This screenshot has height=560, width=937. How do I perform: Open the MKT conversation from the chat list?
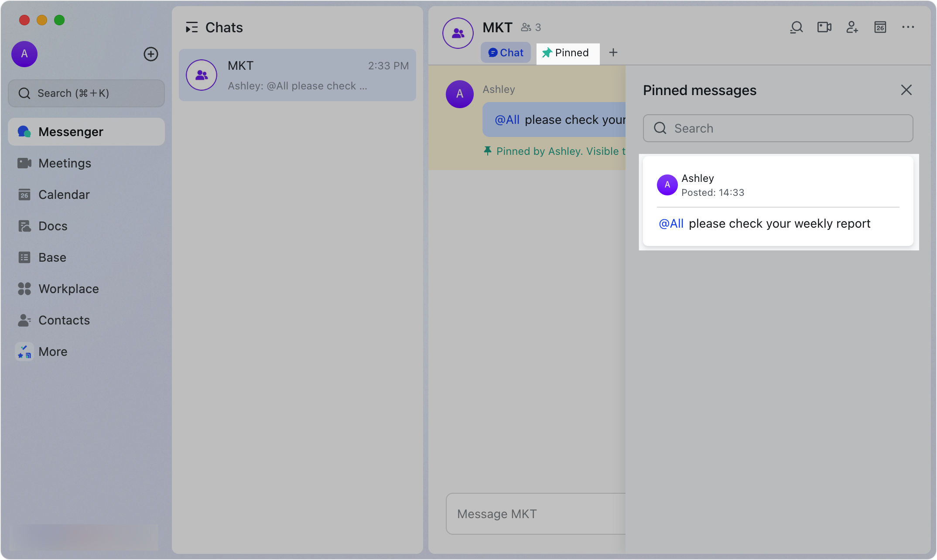point(298,75)
